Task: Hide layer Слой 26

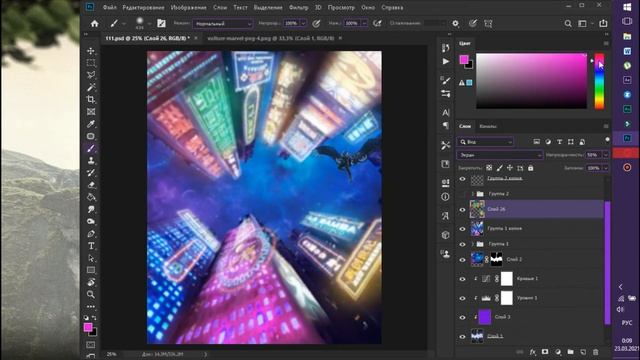Action: pos(462,209)
